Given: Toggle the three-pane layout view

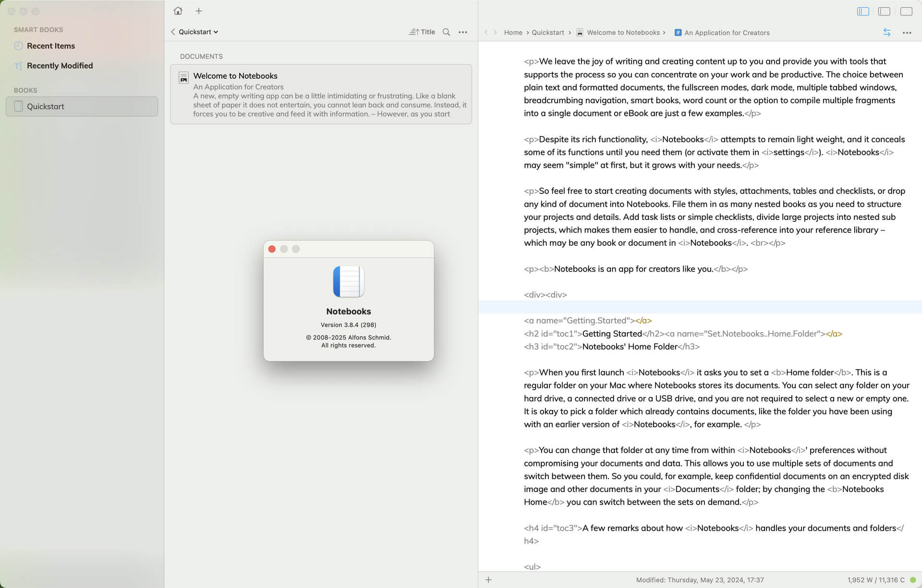Looking at the screenshot, I should [863, 11].
